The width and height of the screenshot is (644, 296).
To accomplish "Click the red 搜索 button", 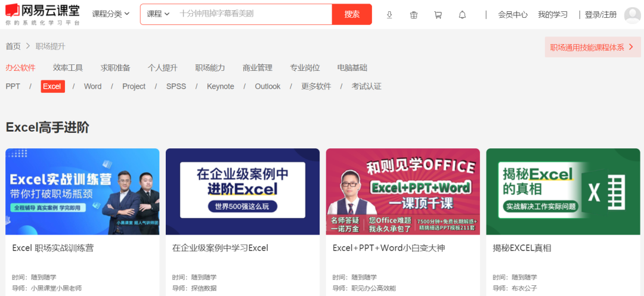I will 352,14.
